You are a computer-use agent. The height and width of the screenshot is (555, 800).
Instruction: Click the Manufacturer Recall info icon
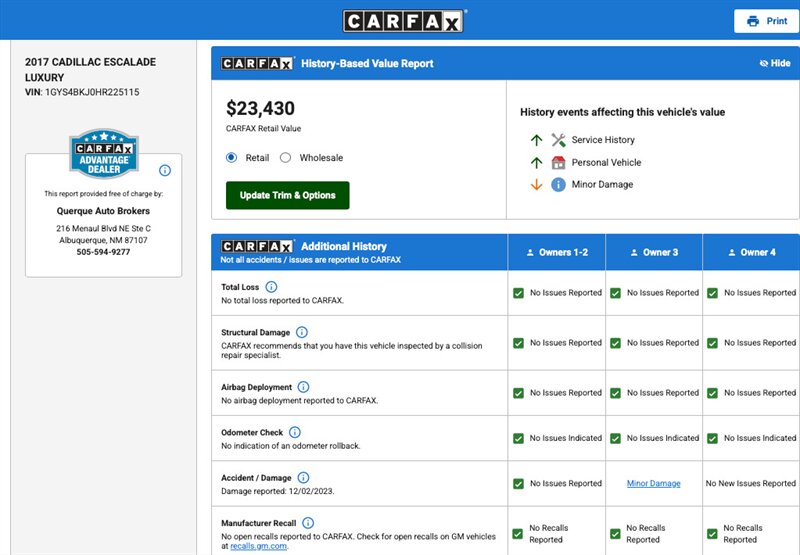coord(308,523)
